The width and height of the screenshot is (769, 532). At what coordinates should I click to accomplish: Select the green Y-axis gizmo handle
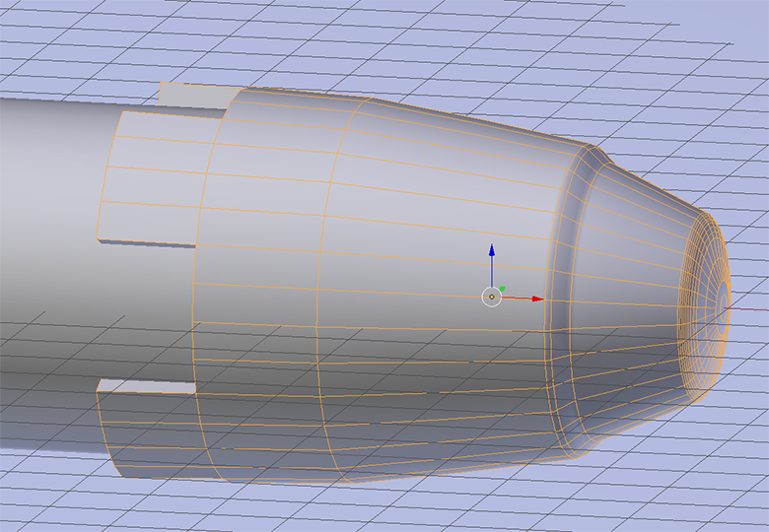pos(502,289)
